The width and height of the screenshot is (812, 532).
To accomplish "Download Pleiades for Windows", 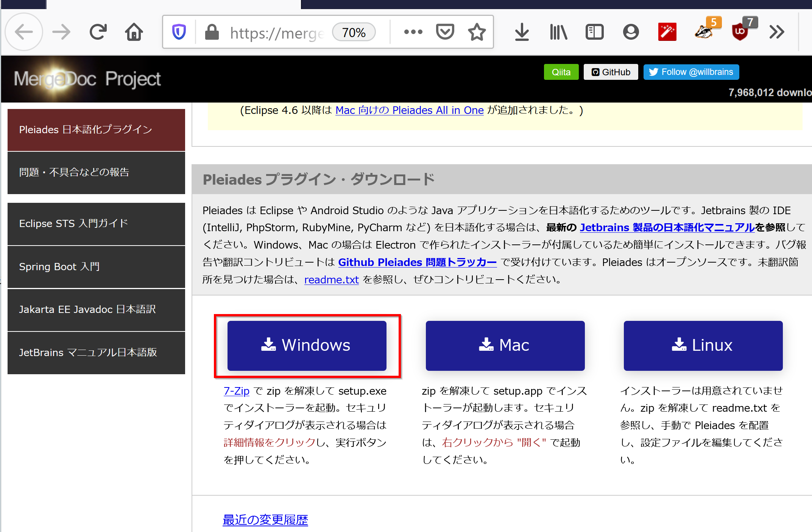I will click(307, 345).
